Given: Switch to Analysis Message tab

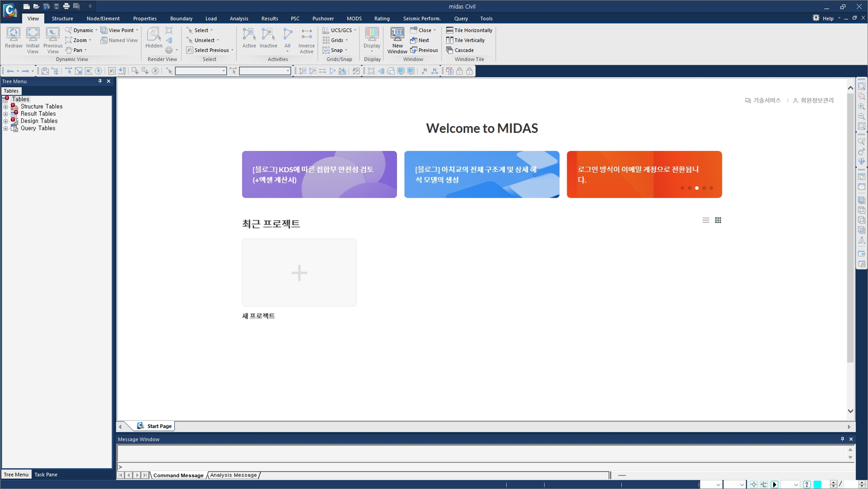Looking at the screenshot, I should click(x=233, y=475).
